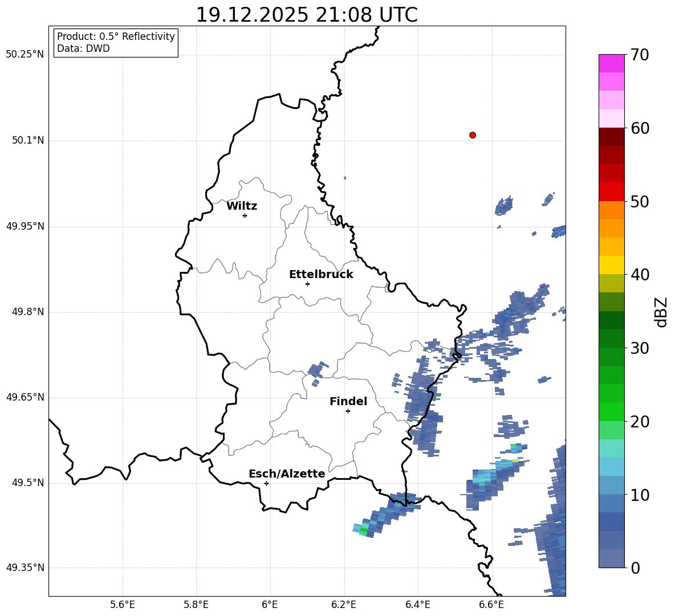Select the 'Esch/Alzette' city label
675x616 pixels.
coord(287,474)
